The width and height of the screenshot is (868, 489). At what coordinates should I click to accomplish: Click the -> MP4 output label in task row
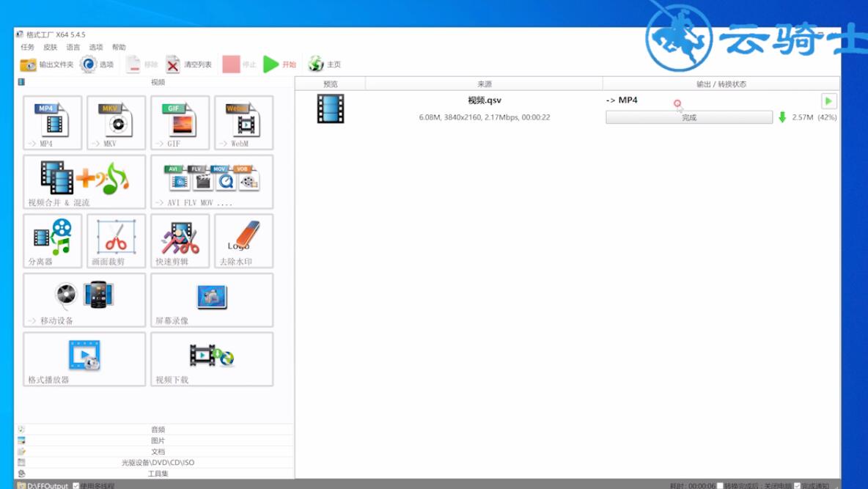[x=622, y=100]
